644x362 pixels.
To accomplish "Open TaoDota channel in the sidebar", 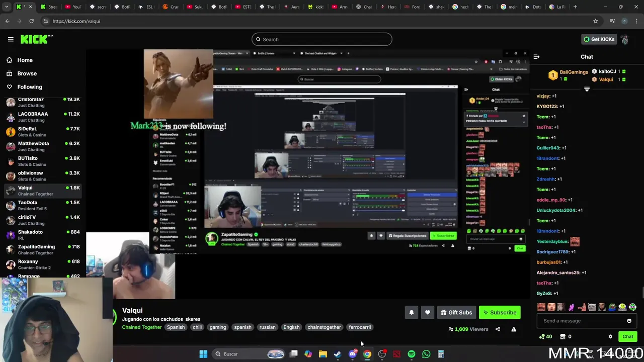I will pos(43,205).
